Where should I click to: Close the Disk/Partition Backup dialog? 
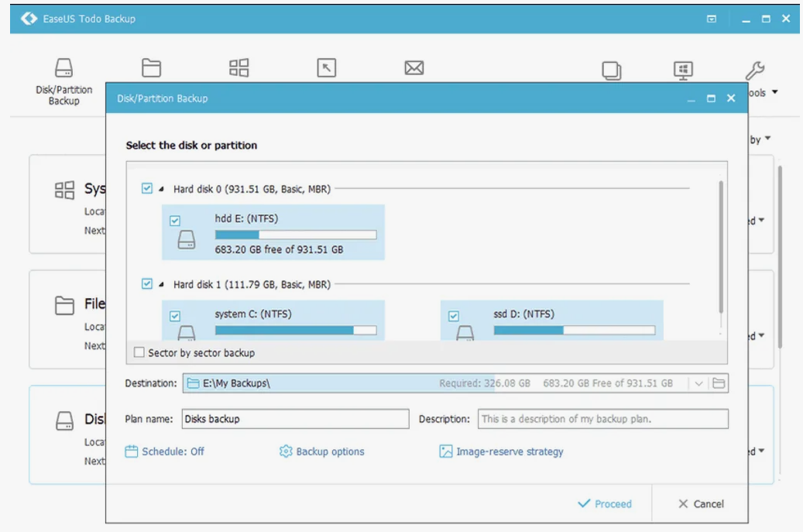[x=731, y=98]
